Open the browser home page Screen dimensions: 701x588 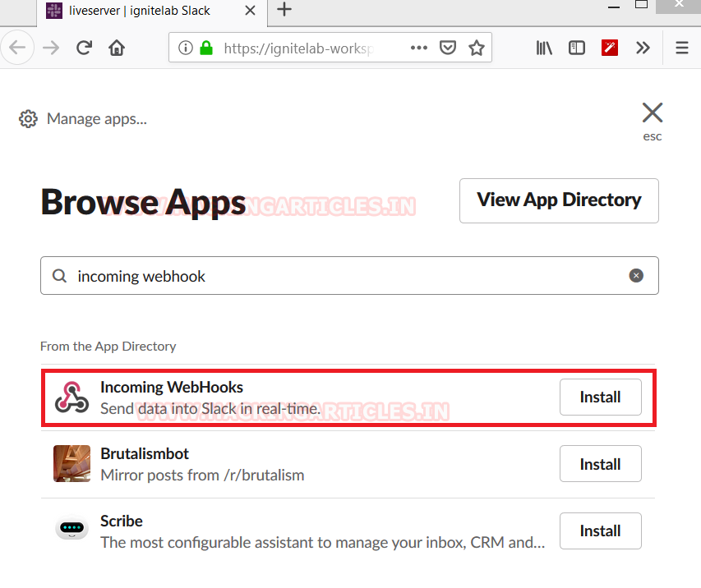tap(117, 48)
